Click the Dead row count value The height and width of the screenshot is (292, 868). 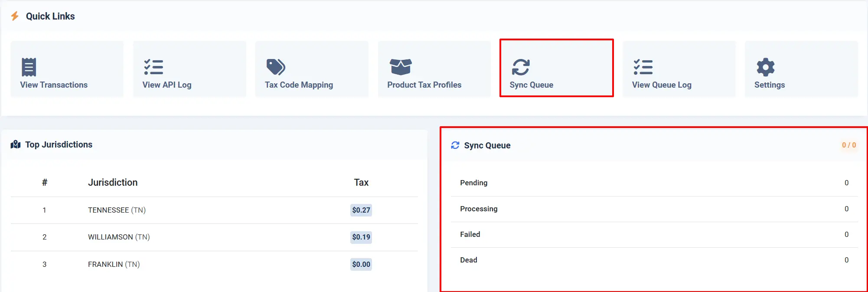(846, 260)
